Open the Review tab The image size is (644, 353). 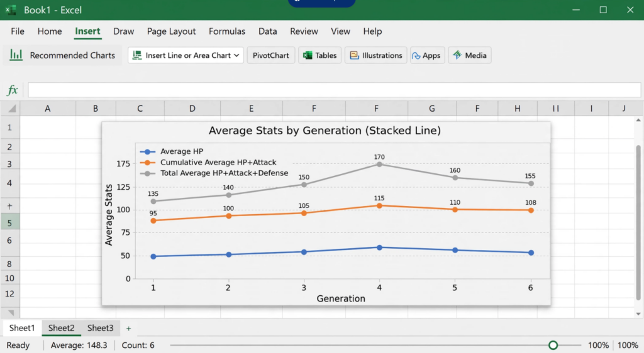point(304,31)
